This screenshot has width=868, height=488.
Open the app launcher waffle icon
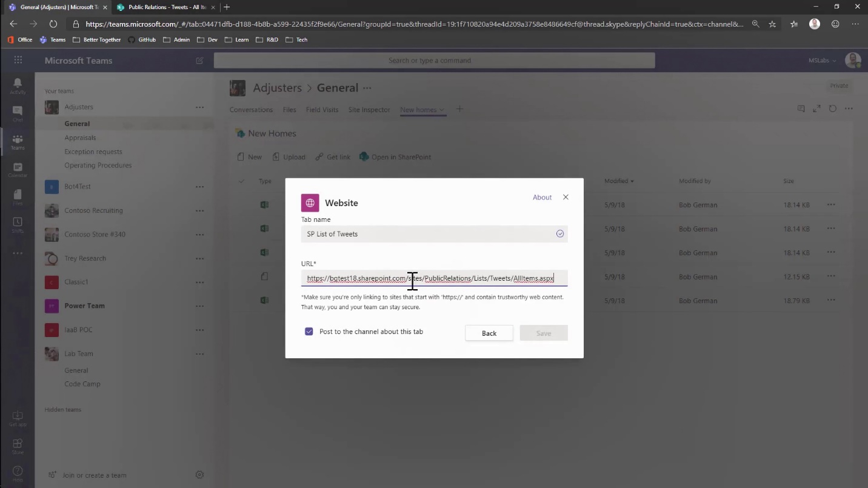tap(18, 60)
